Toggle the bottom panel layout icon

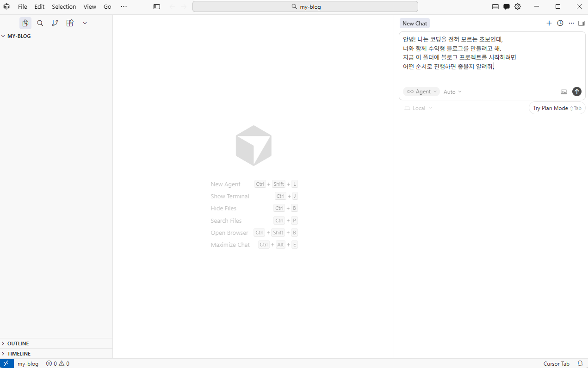(495, 6)
